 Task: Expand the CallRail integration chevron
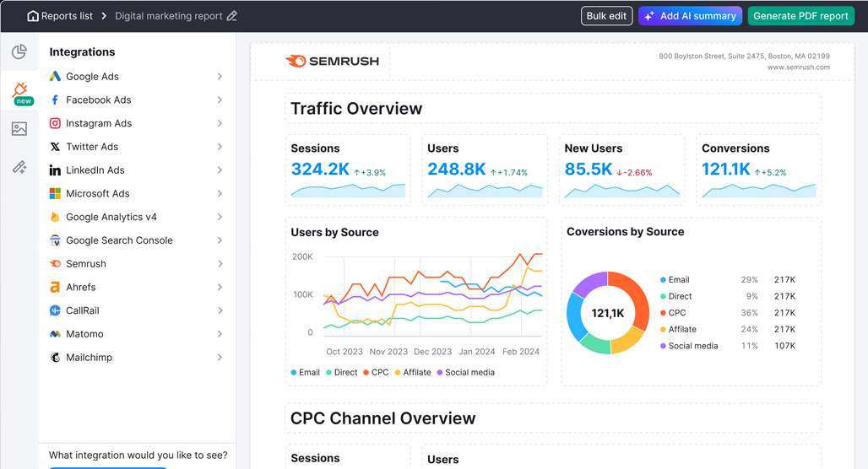pyautogui.click(x=220, y=310)
